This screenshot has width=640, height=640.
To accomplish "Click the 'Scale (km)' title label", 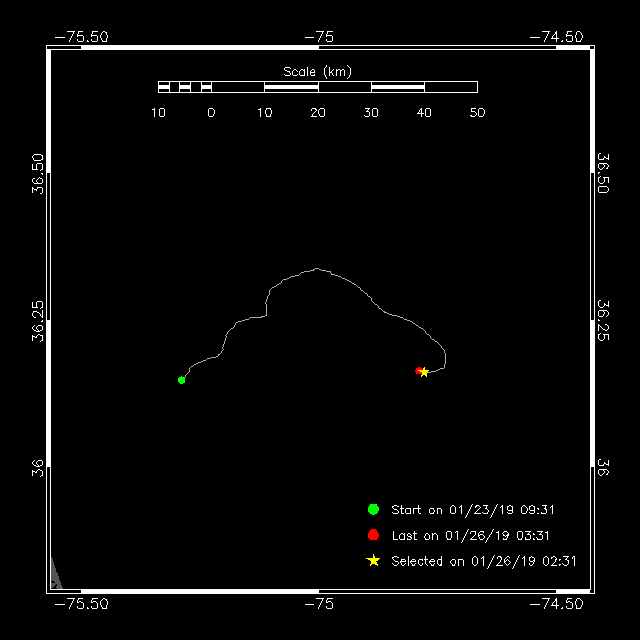I will click(317, 72).
